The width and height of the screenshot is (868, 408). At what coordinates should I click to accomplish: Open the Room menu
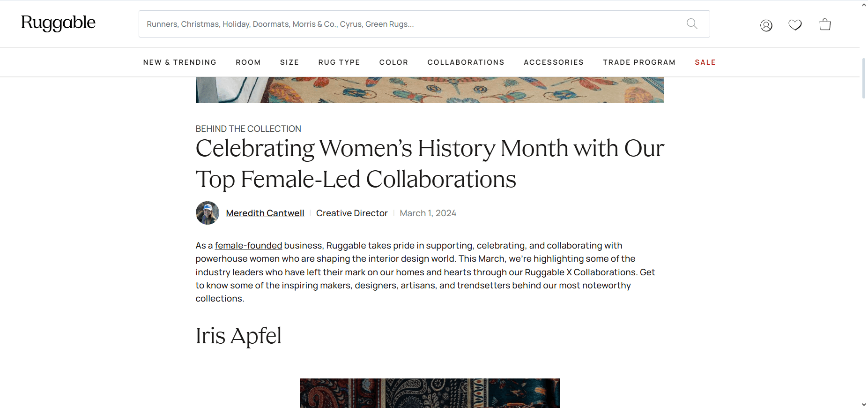click(248, 62)
